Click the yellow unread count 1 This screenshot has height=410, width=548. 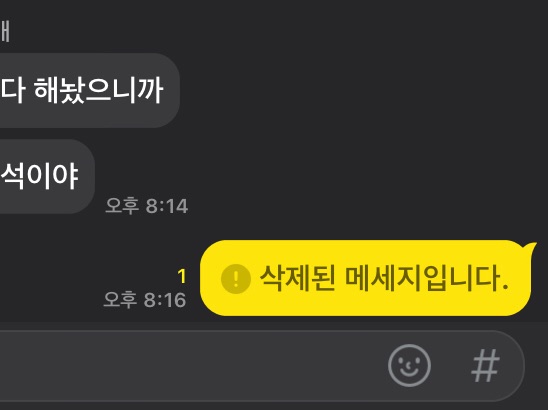click(182, 276)
